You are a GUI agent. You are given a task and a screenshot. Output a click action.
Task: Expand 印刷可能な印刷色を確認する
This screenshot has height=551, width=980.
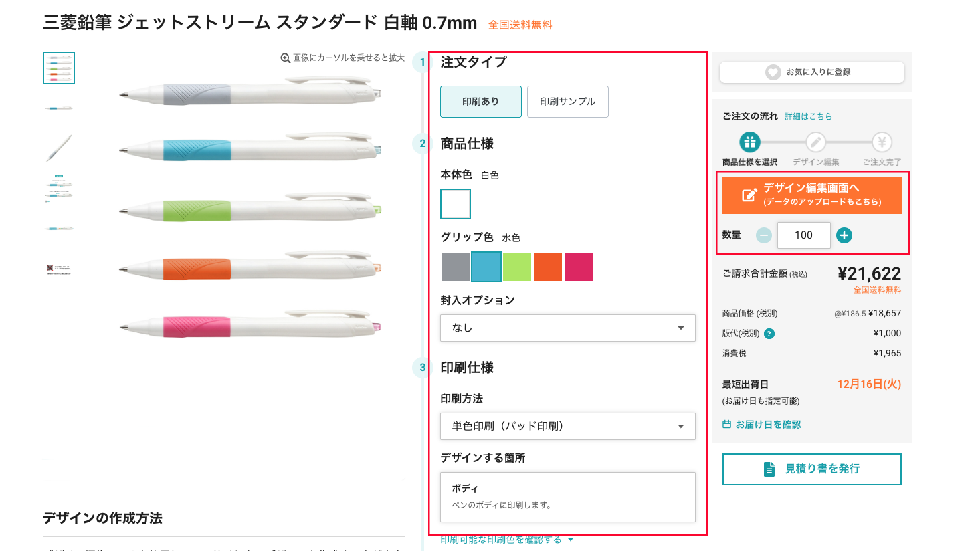[507, 540]
